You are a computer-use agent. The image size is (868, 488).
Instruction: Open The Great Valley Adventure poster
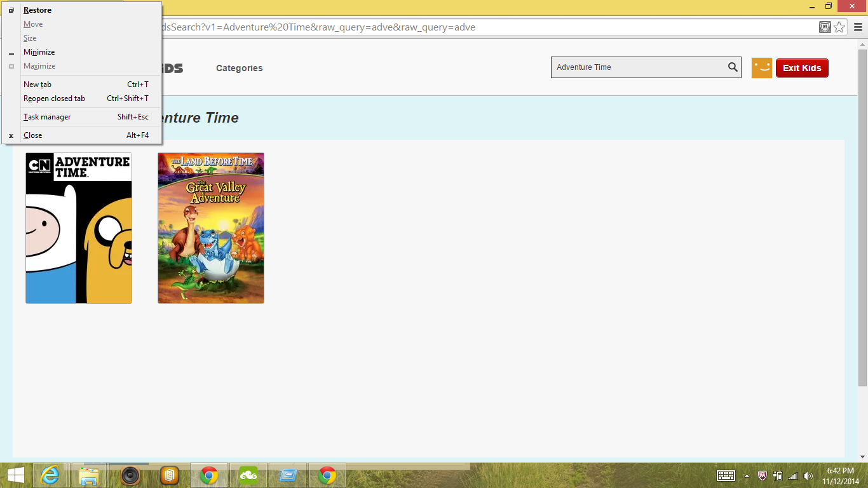211,228
